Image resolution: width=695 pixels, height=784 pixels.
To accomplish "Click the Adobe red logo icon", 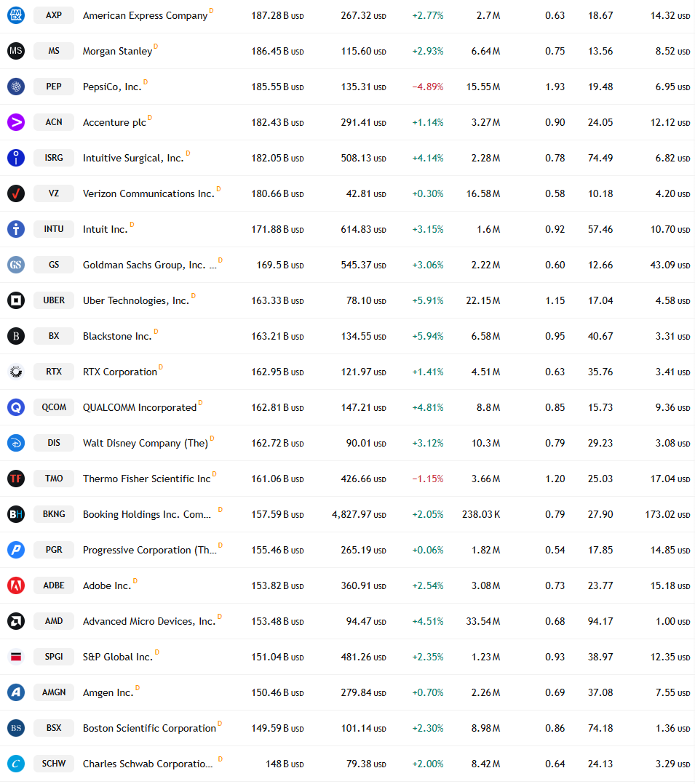I will 16,585.
